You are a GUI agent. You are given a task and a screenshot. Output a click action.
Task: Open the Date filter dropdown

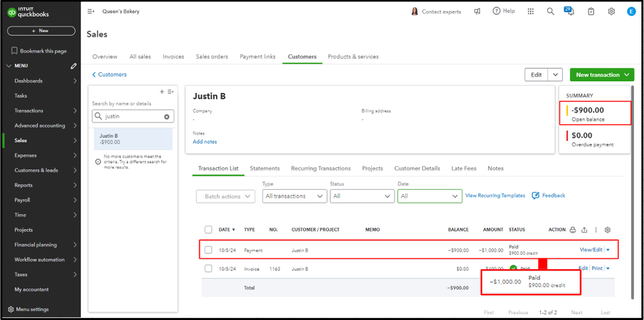[430, 196]
